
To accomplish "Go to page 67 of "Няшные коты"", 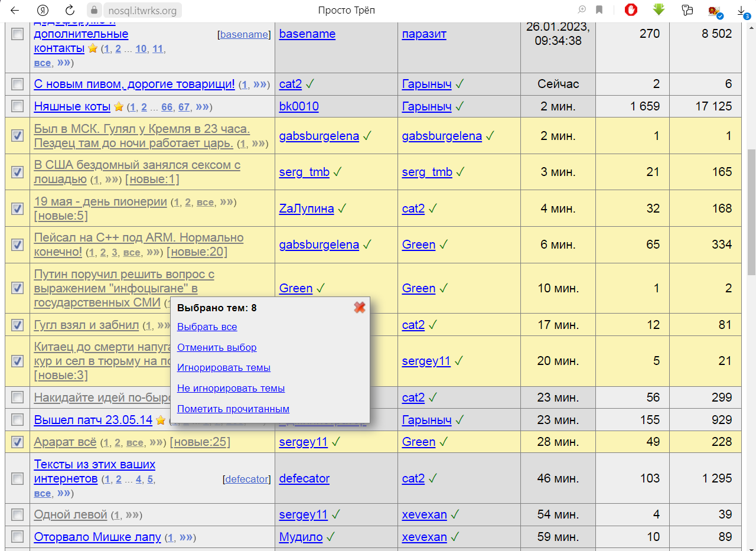I will [x=184, y=107].
